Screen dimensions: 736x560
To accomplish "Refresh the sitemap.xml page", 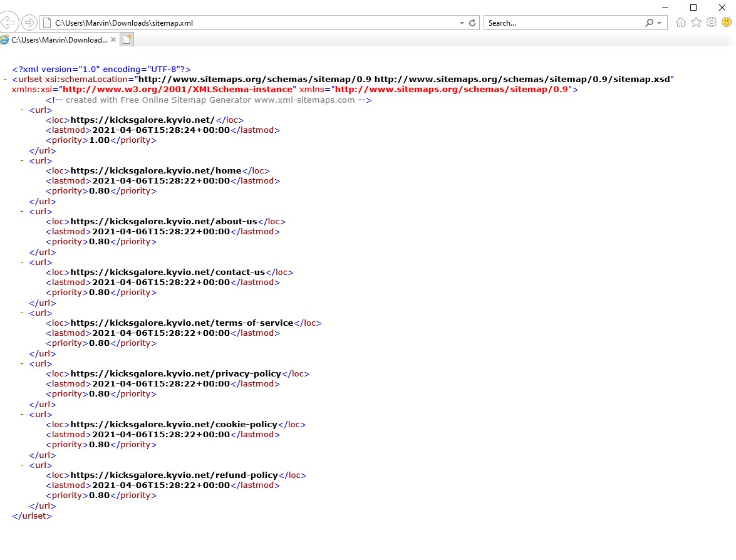I will pos(472,23).
